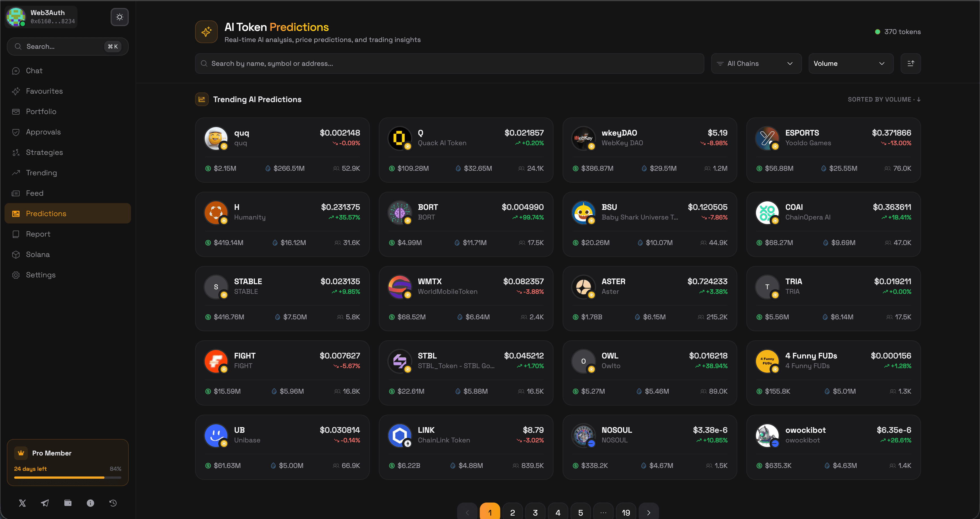This screenshot has height=519, width=980.
Task: Open the STABLE token card
Action: tap(282, 299)
